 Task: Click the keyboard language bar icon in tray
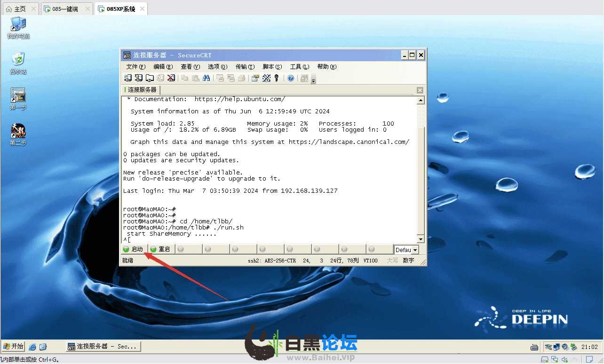[534, 347]
